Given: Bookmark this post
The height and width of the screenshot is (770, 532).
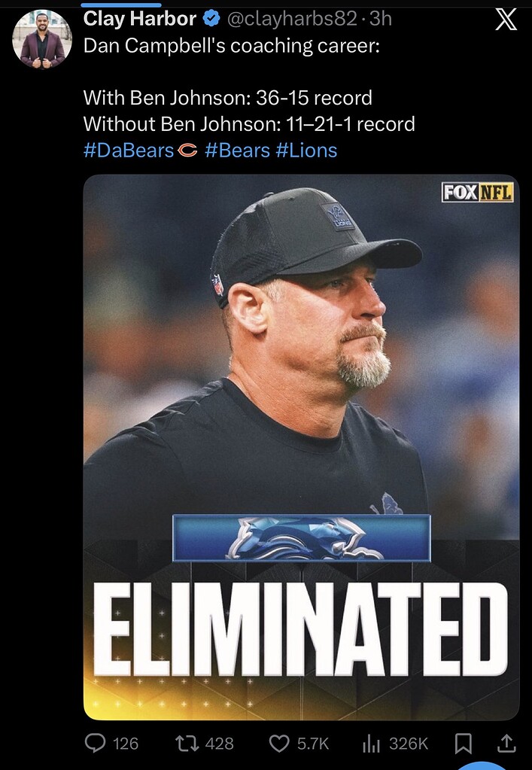Looking at the screenshot, I should coord(464,744).
